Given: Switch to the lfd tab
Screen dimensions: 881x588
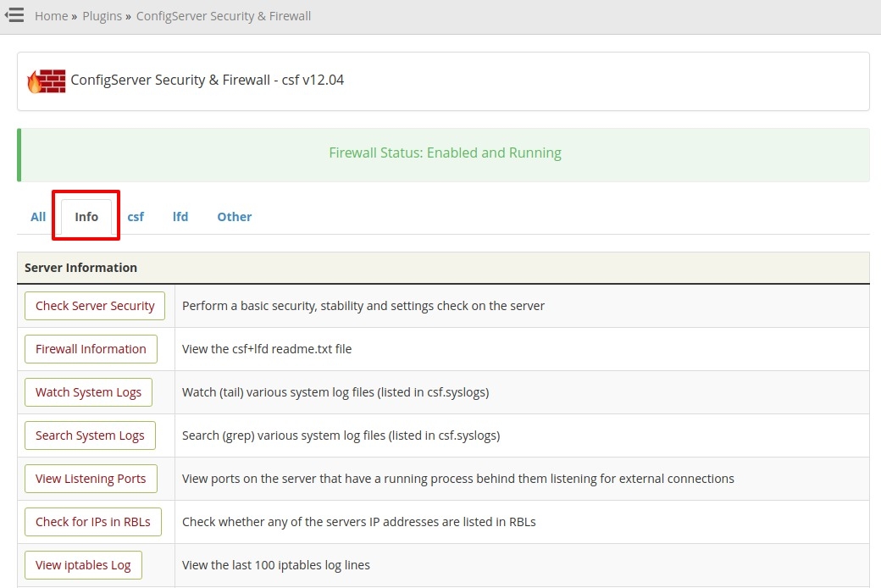Looking at the screenshot, I should [180, 217].
